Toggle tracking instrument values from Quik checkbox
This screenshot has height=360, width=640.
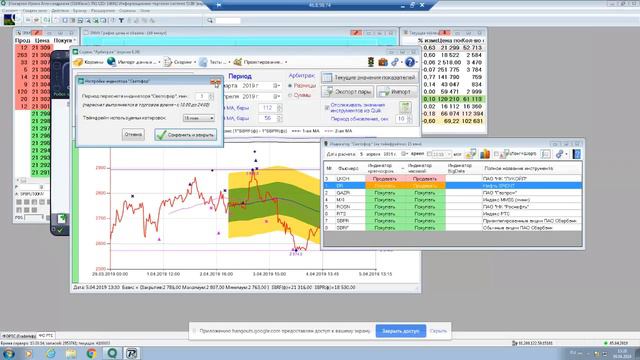(327, 108)
